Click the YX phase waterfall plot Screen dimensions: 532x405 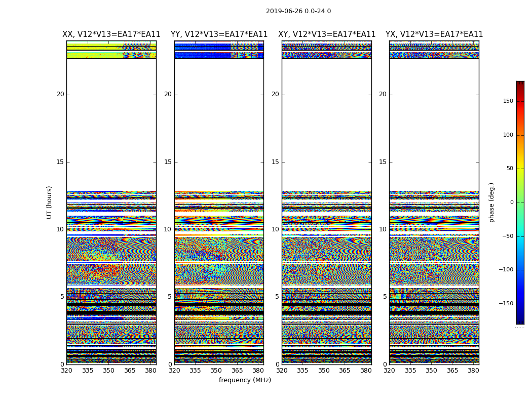click(x=434, y=202)
